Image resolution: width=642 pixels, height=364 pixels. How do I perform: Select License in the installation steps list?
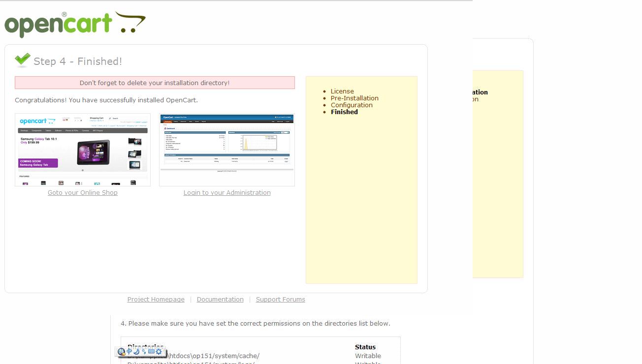[343, 91]
